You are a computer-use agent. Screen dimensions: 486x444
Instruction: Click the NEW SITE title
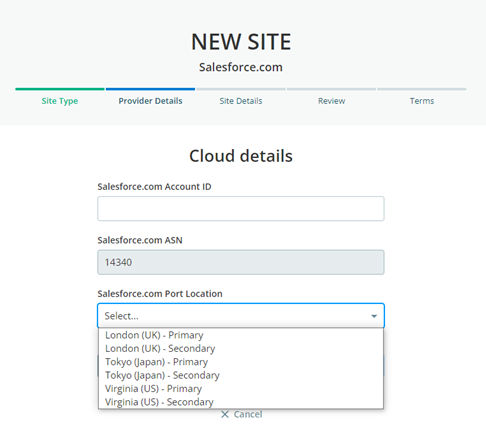click(x=241, y=42)
